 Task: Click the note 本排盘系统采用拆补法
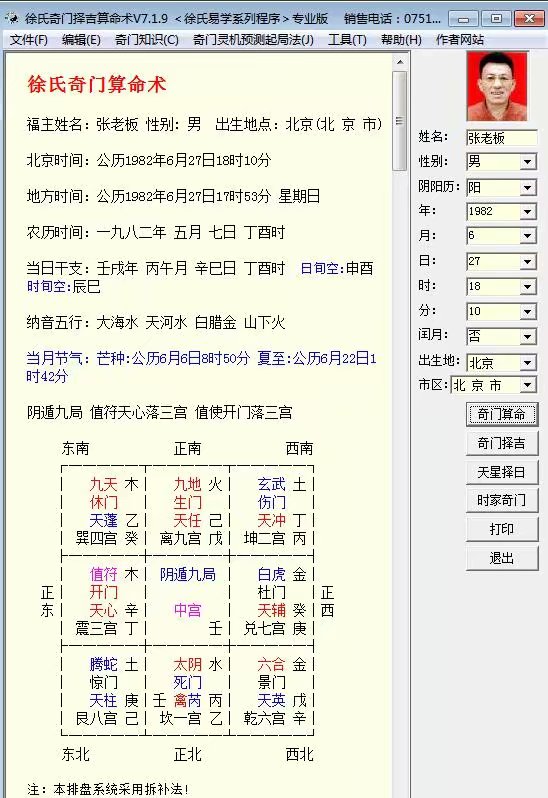point(108,789)
